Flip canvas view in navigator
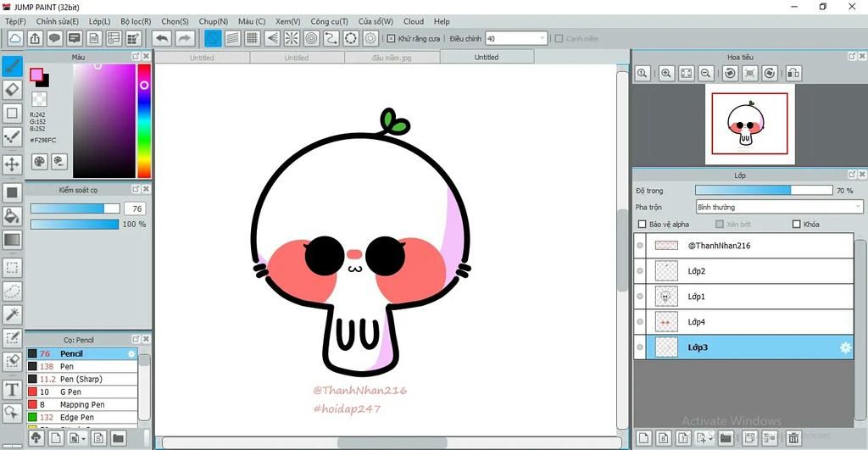Image resolution: width=868 pixels, height=450 pixels. coord(793,73)
